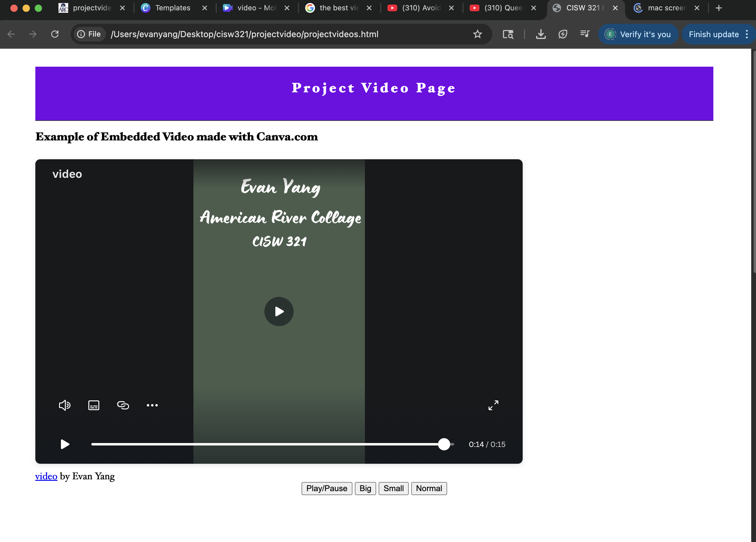Reload the page with the refresh icon

[55, 34]
